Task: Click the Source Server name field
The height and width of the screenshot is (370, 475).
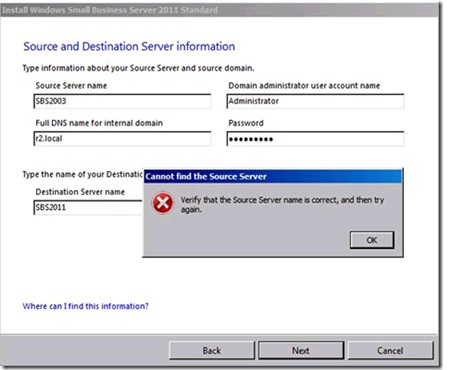Action: click(122, 101)
